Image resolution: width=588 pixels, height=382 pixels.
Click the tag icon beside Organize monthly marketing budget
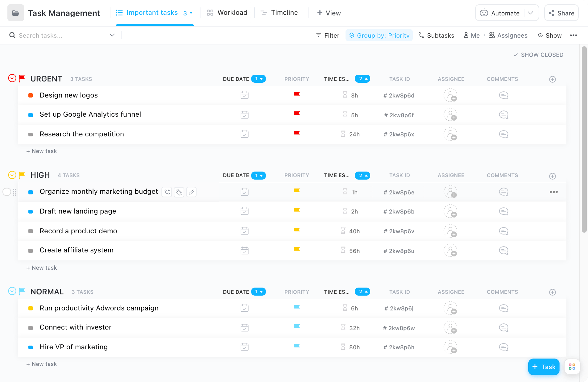(x=179, y=192)
